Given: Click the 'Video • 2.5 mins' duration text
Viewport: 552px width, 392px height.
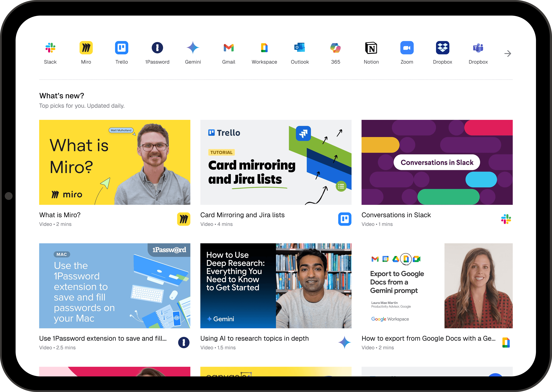Looking at the screenshot, I should point(57,348).
